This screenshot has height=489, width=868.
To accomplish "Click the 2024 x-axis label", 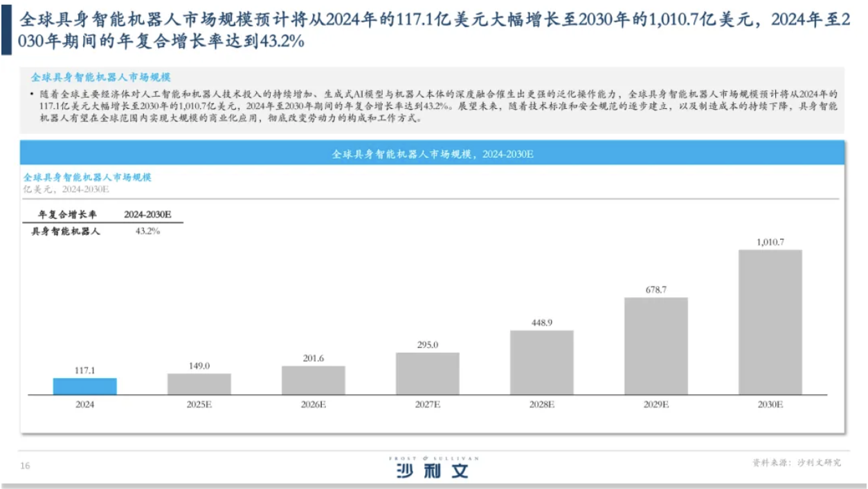I will tap(85, 404).
